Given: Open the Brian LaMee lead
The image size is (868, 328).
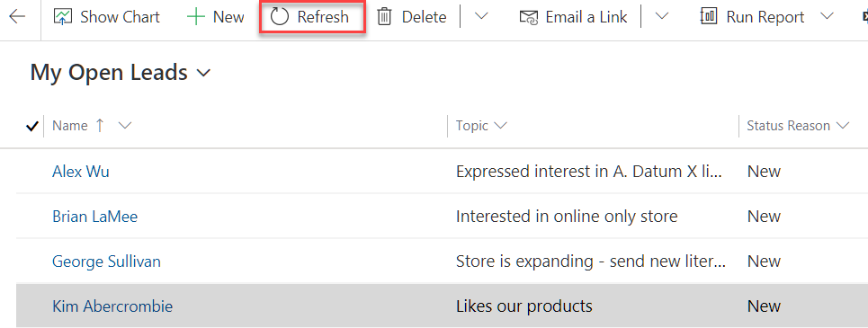Looking at the screenshot, I should point(94,217).
